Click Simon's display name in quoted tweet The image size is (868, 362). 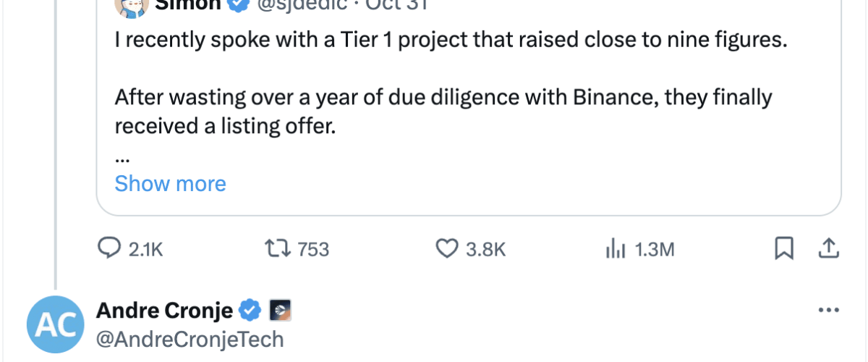click(189, 4)
